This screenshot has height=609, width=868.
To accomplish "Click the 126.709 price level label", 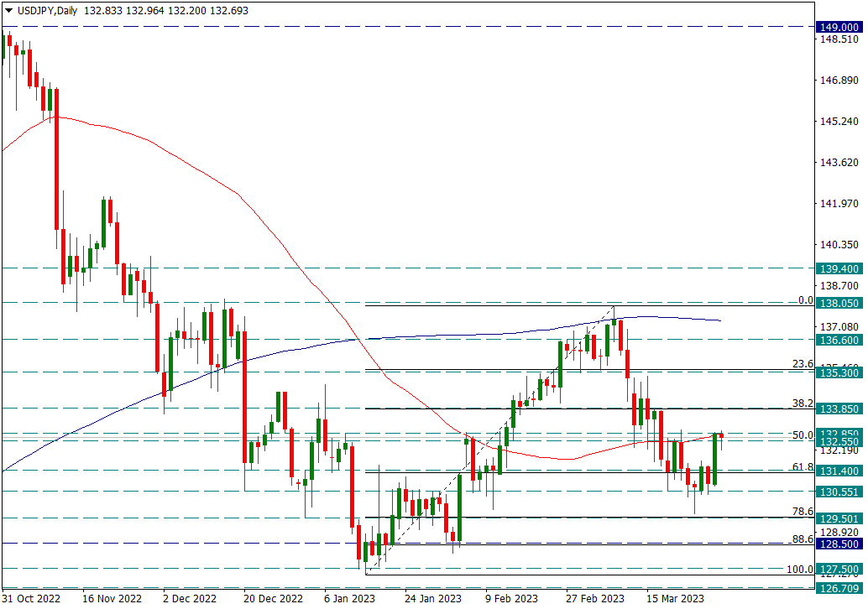I will point(839,589).
